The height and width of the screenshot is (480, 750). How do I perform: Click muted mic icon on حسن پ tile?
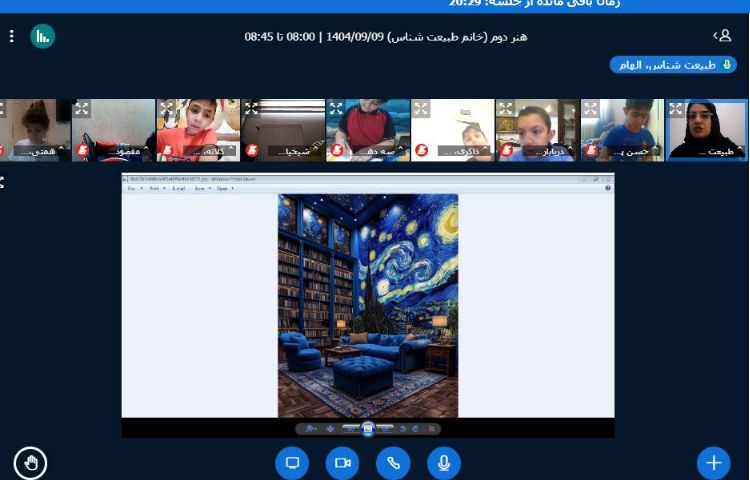coord(591,150)
